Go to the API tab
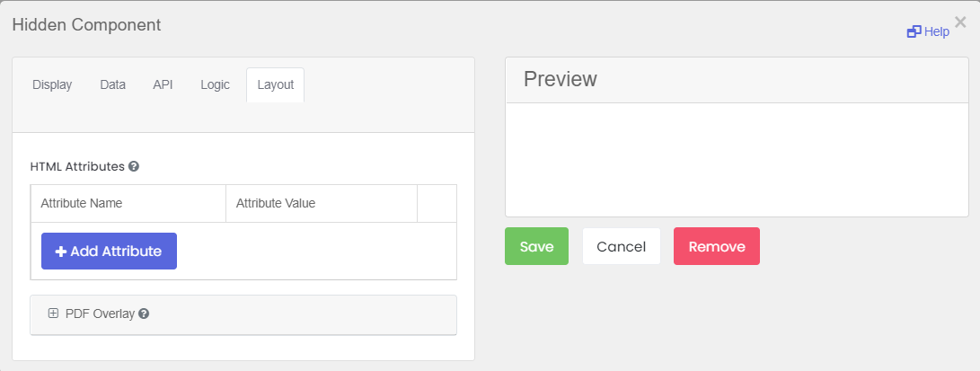The image size is (980, 371). [x=163, y=84]
